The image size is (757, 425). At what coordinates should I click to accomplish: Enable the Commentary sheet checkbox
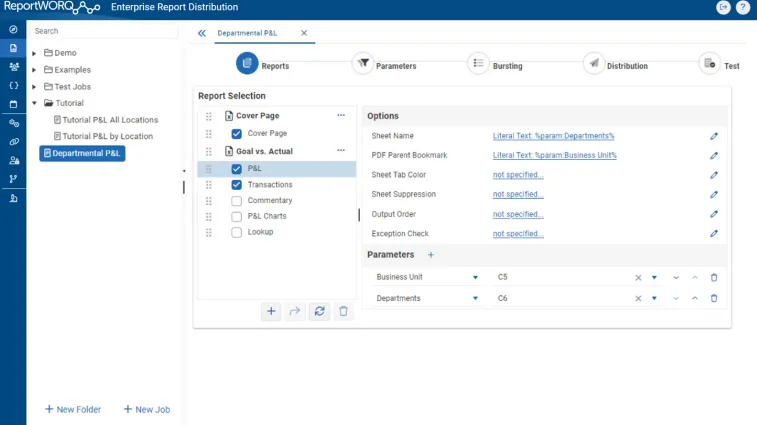(237, 201)
